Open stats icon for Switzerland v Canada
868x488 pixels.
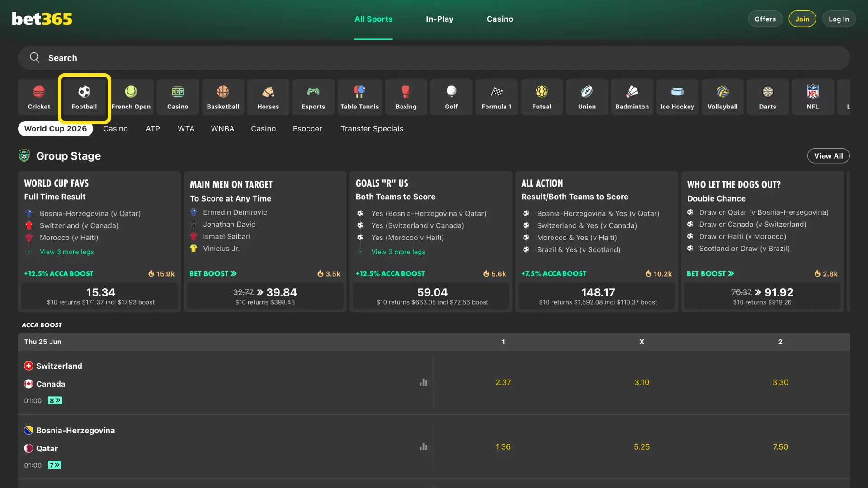(423, 382)
